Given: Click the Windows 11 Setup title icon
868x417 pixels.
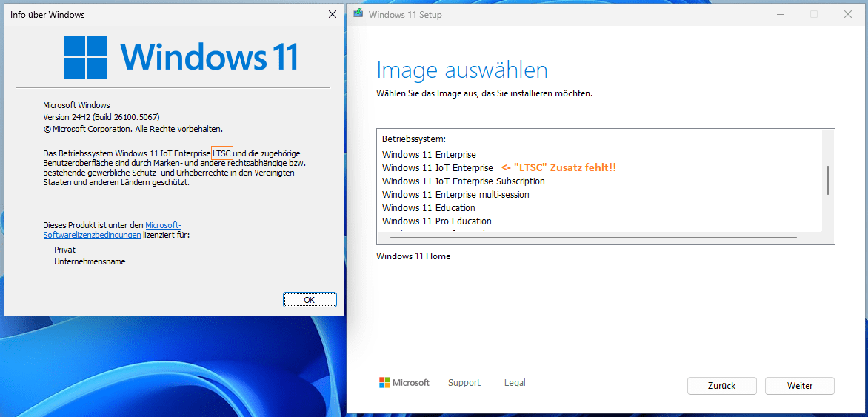Looking at the screenshot, I should pos(358,14).
